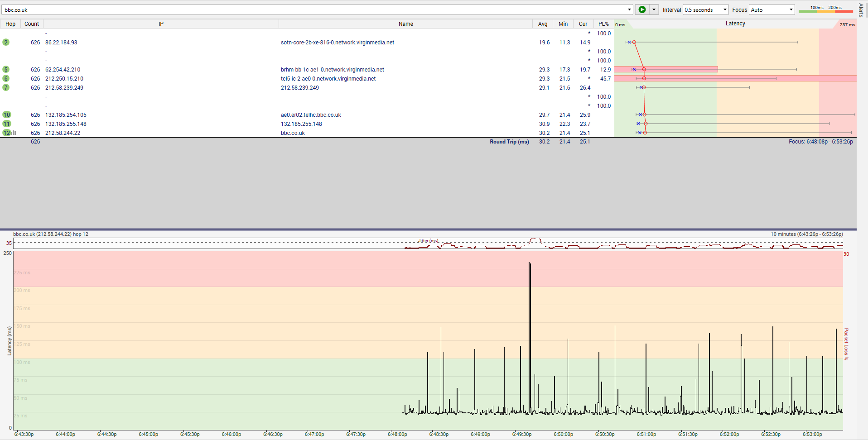Click bbc.co.uk name in hop 12 row
Screen dimensions: 868x440
click(x=293, y=133)
